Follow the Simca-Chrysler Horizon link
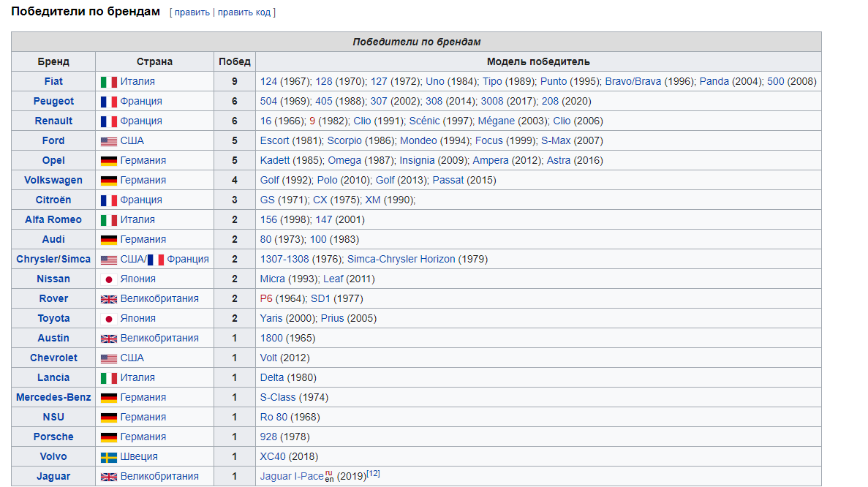Screen dimensions: 868x487 [401, 259]
